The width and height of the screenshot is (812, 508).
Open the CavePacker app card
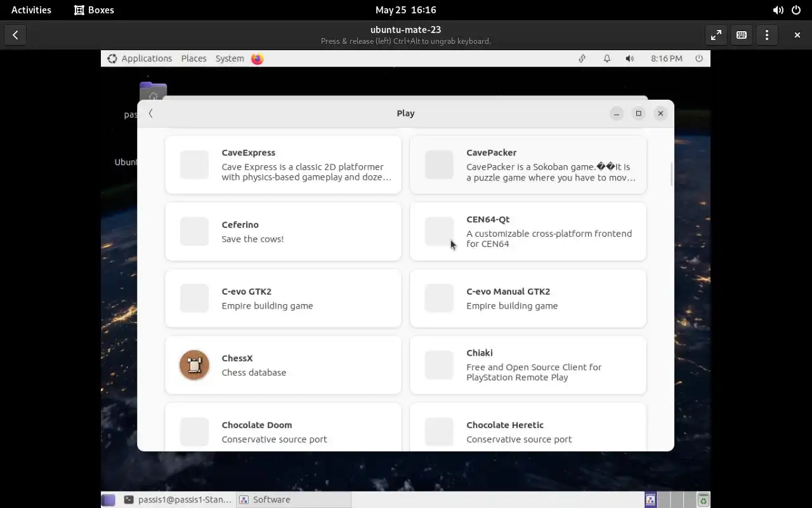tap(528, 164)
